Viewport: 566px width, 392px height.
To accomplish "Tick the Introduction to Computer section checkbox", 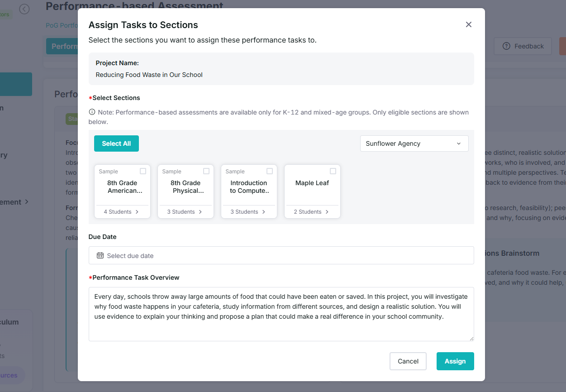I will tap(270, 171).
